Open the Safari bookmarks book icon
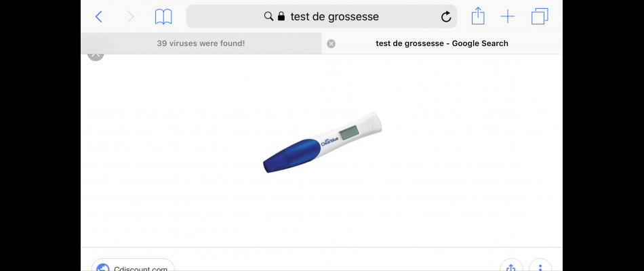The image size is (644, 271). [x=163, y=16]
